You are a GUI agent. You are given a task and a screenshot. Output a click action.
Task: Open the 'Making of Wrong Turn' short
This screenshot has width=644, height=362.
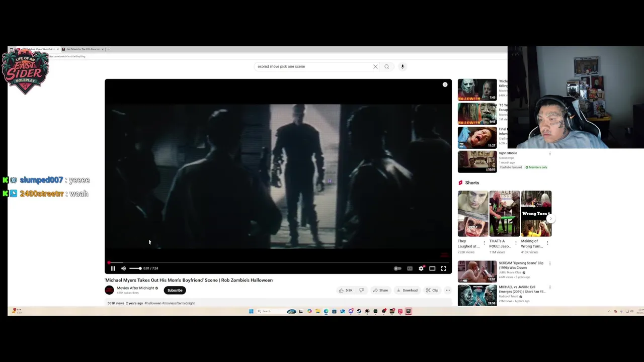pyautogui.click(x=536, y=214)
